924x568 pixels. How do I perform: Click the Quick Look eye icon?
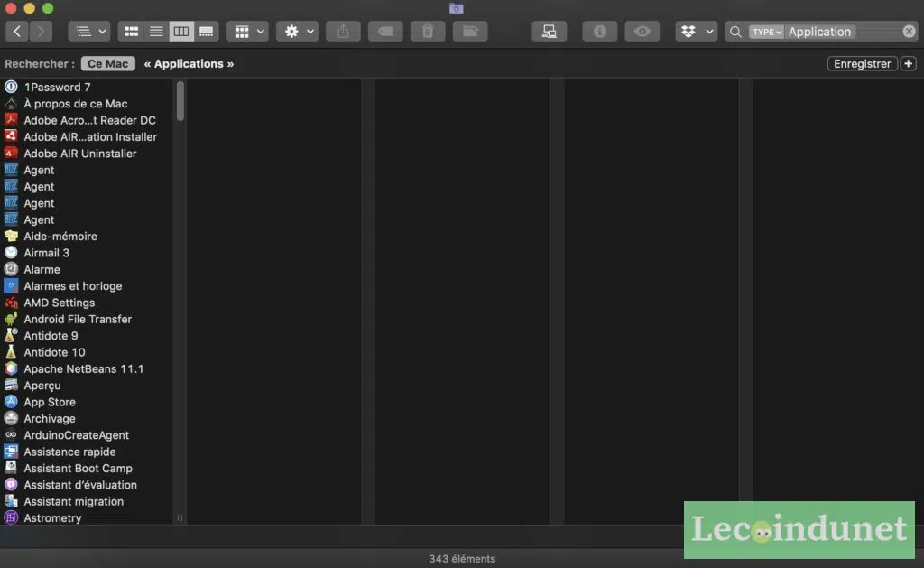pyautogui.click(x=642, y=32)
